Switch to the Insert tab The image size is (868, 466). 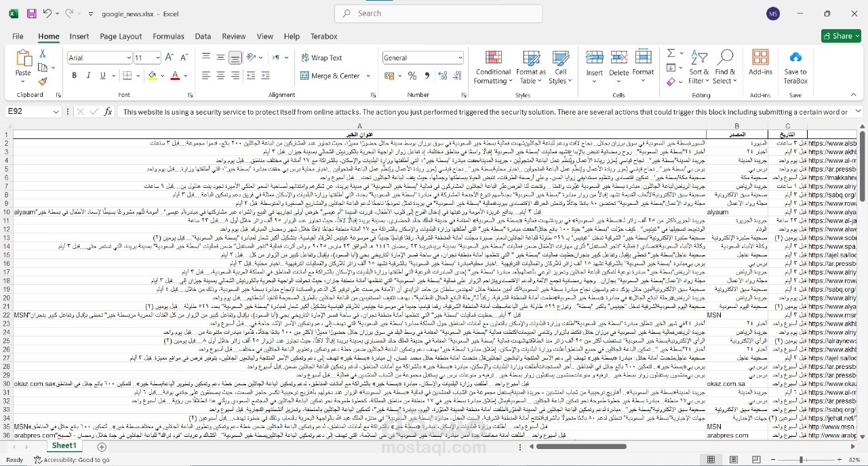point(79,37)
